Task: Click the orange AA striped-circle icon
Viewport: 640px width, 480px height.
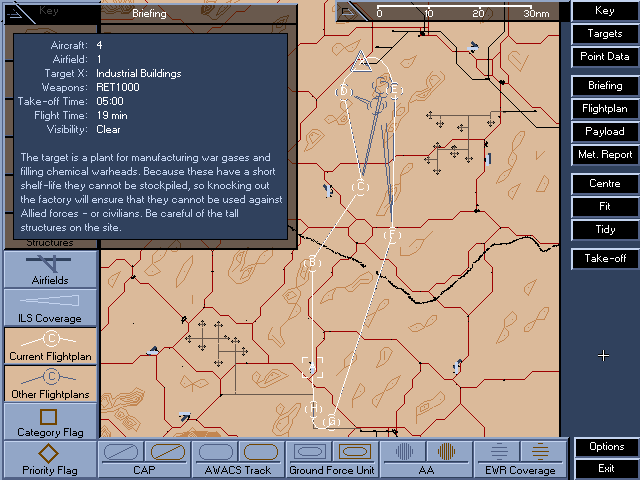Action: (x=447, y=452)
